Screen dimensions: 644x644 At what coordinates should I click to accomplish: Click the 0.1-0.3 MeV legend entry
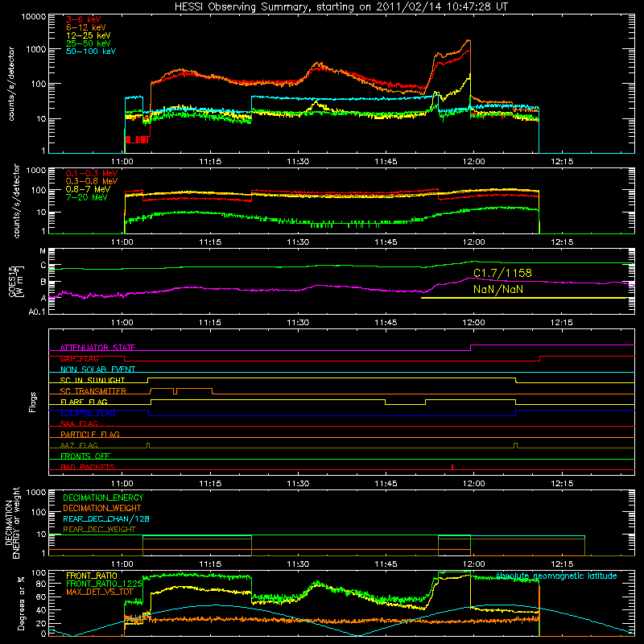tap(92, 173)
